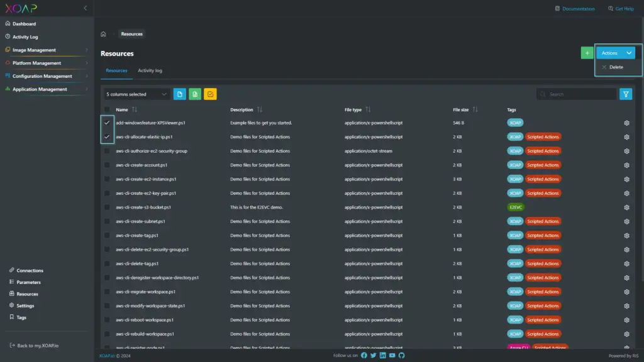Open Tags in sidebar
This screenshot has width=644, height=362.
pyautogui.click(x=18, y=317)
